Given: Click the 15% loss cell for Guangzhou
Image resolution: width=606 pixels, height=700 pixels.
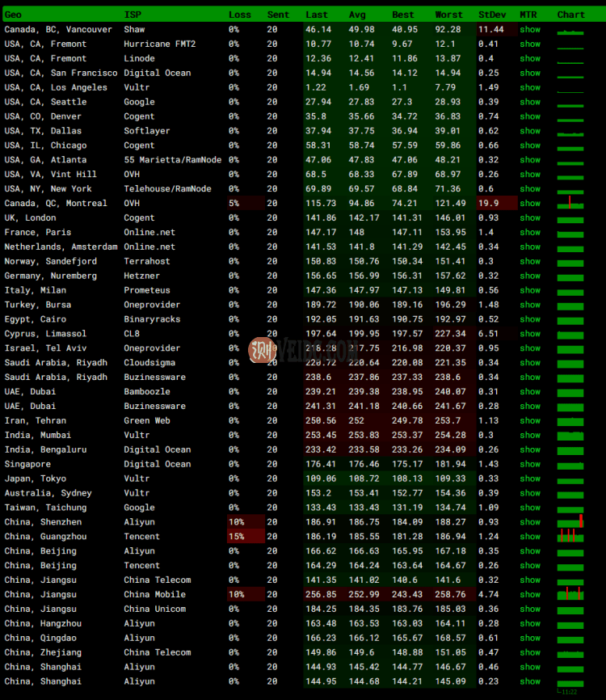Looking at the screenshot, I should [246, 537].
